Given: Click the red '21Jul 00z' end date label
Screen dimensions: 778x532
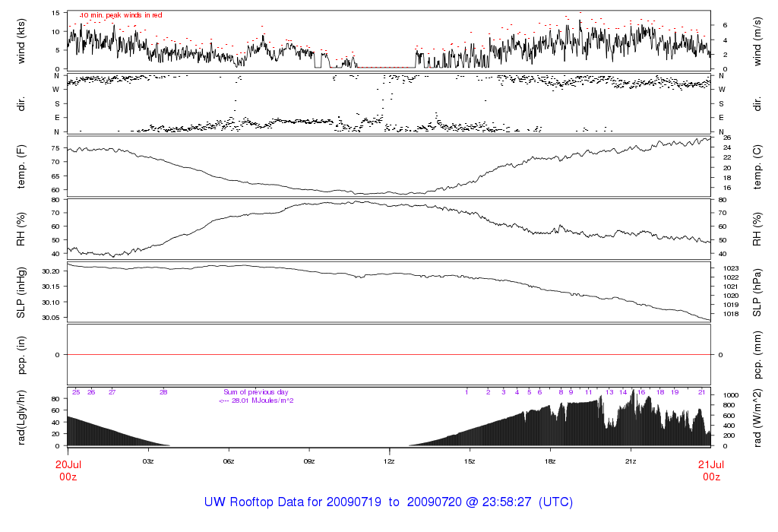Looking at the screenshot, I should click(710, 470).
